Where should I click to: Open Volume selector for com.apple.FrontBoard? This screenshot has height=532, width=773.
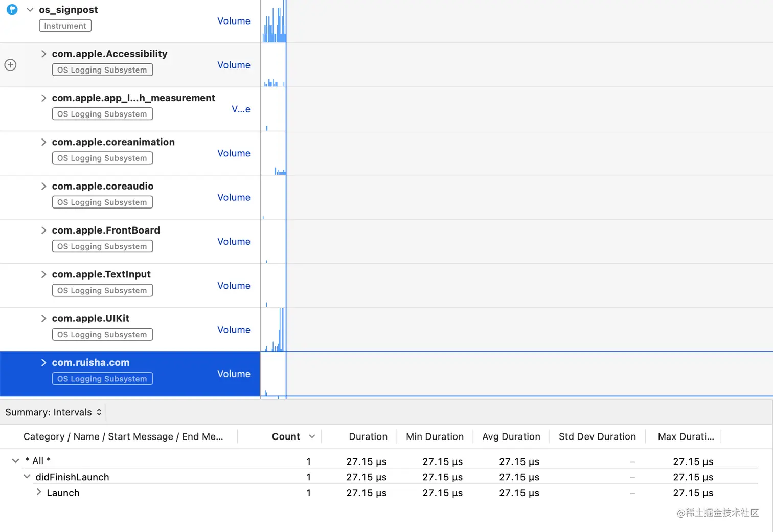click(x=234, y=241)
